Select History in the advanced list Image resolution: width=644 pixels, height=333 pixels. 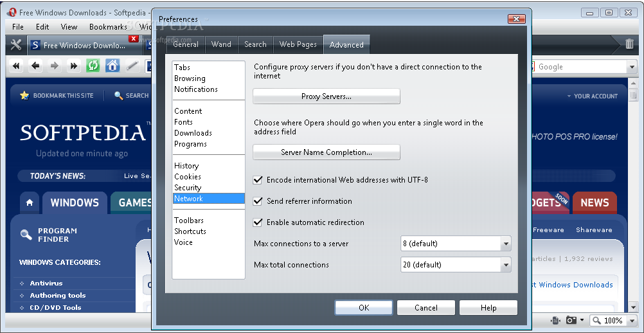[x=209, y=166]
